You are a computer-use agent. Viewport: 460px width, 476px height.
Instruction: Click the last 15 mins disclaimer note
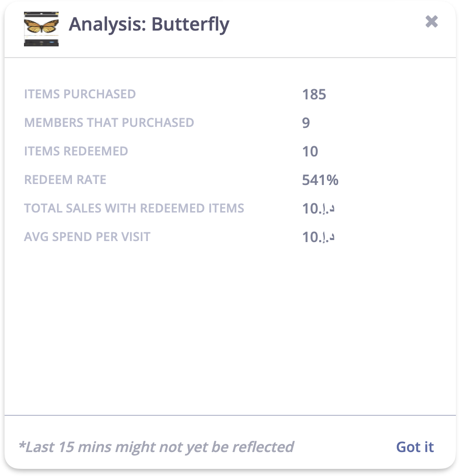156,447
